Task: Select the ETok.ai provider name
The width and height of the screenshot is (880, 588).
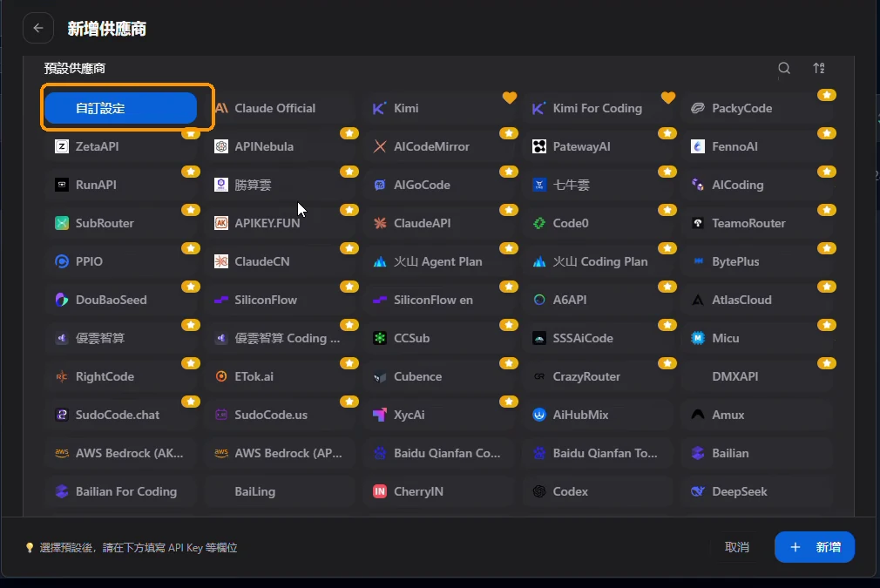Action: click(x=254, y=376)
